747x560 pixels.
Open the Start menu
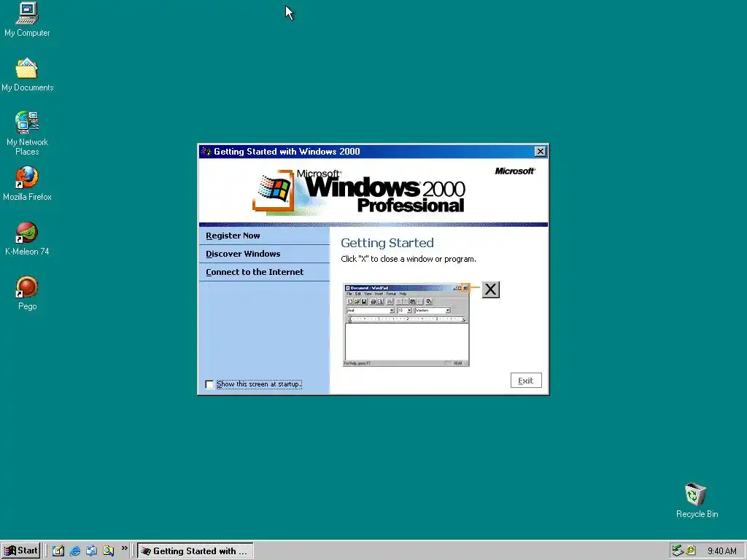(20, 551)
